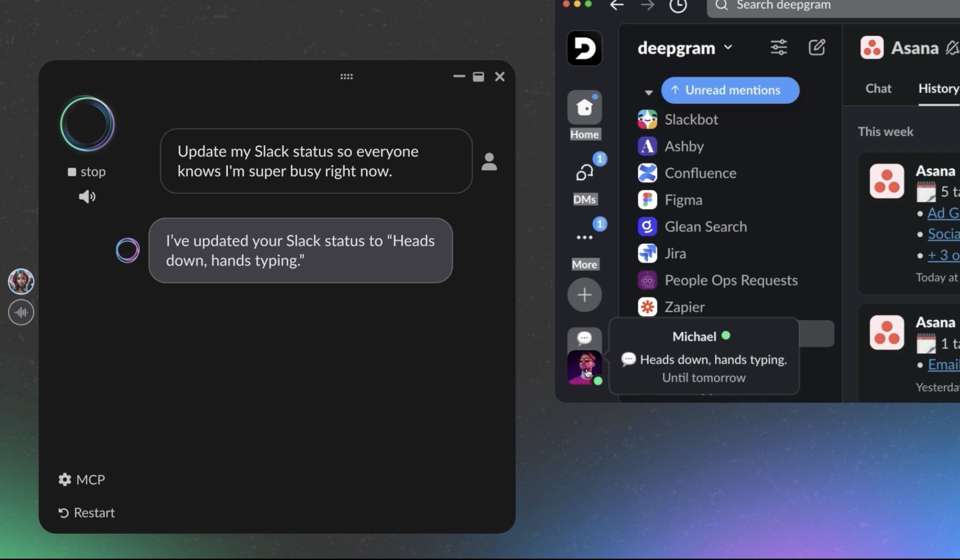
Task: Open the Deepgram workspace logo in Slack
Action: pyautogui.click(x=585, y=48)
